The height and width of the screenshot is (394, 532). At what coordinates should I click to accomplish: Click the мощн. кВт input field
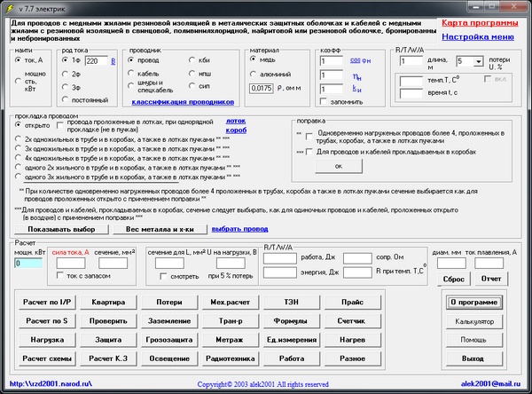click(x=28, y=264)
